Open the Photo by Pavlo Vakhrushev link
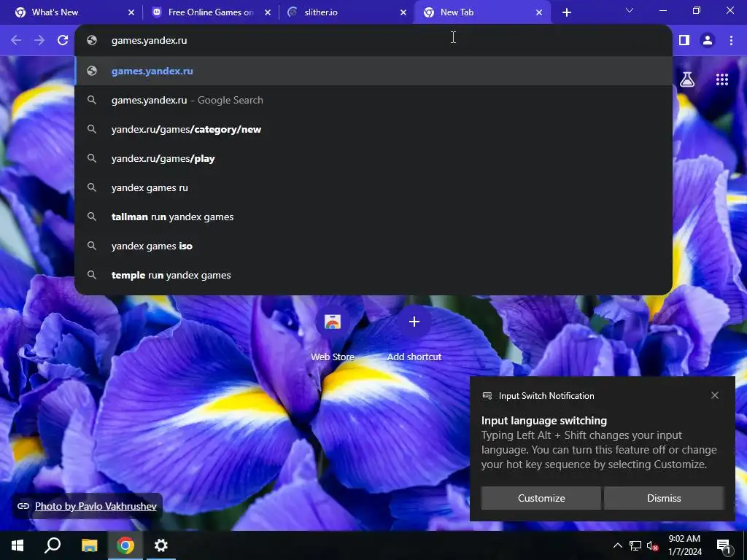 pyautogui.click(x=96, y=506)
